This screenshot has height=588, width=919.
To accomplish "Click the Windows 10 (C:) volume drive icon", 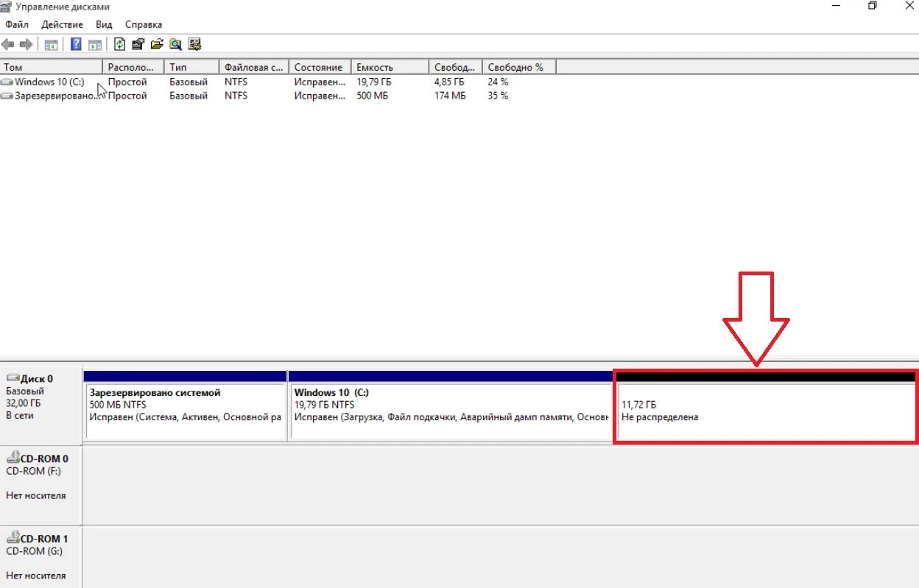I will (7, 82).
